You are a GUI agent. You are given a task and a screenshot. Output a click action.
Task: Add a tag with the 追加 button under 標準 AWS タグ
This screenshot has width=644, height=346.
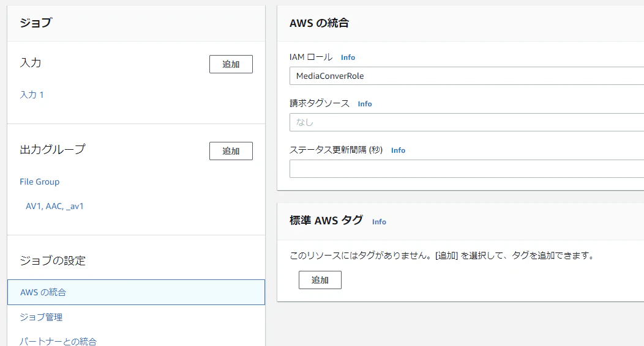(320, 280)
